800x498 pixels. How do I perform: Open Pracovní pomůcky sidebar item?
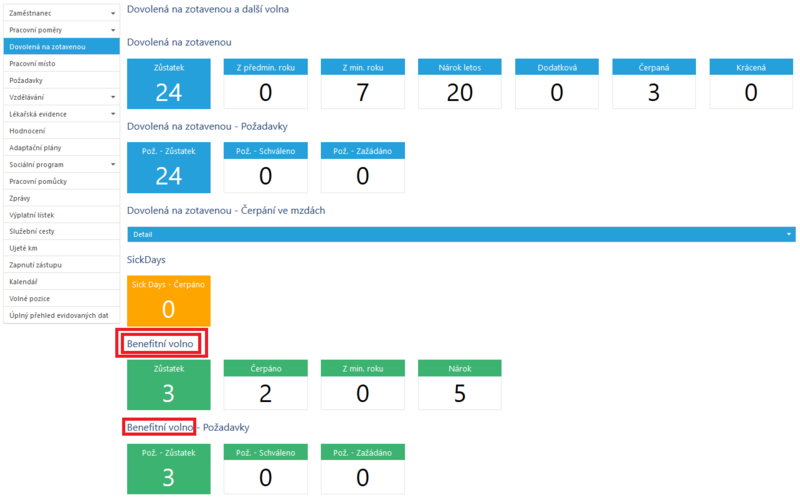(x=61, y=181)
